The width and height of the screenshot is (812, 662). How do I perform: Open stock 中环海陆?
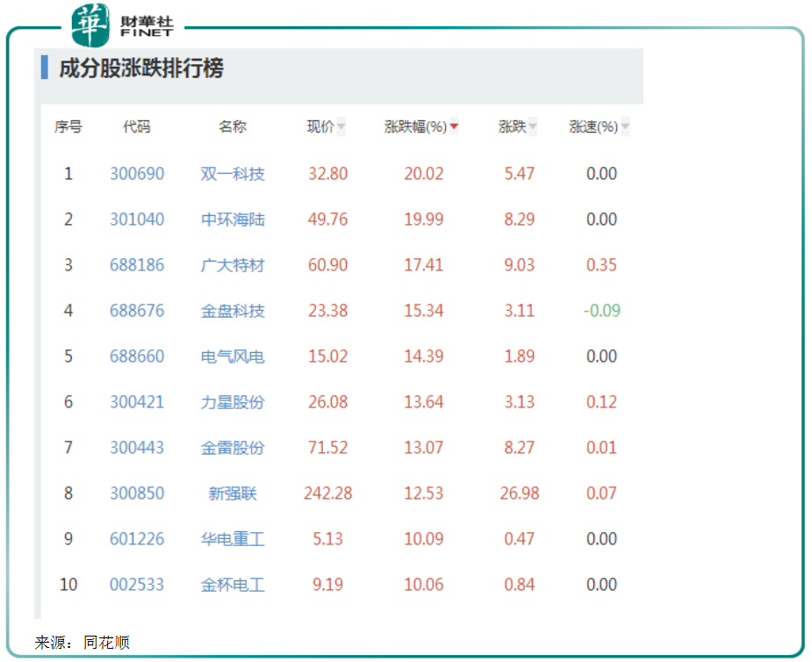pos(233,219)
